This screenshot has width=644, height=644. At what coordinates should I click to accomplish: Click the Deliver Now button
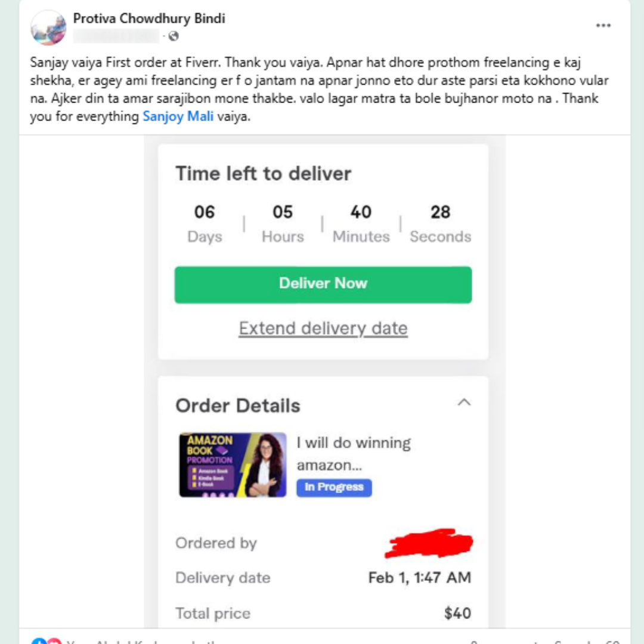coord(323,284)
